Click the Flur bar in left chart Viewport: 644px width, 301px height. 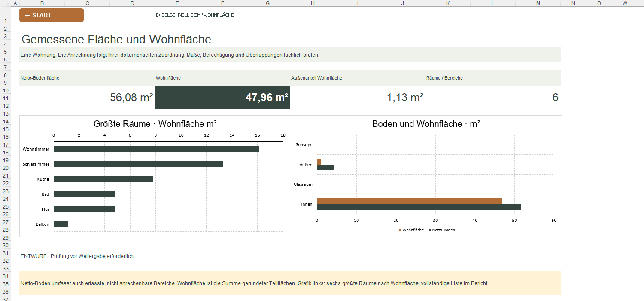pos(84,209)
